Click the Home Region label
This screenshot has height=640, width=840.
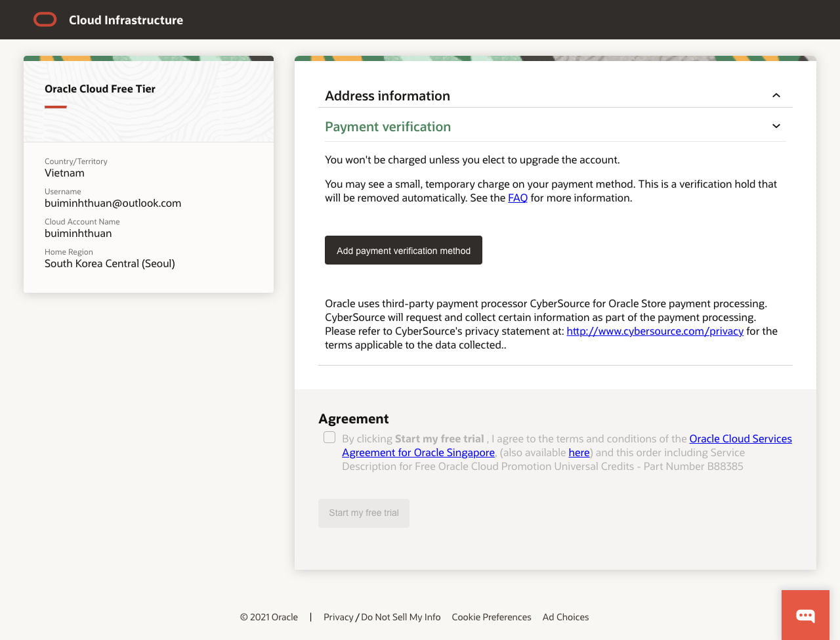point(69,252)
